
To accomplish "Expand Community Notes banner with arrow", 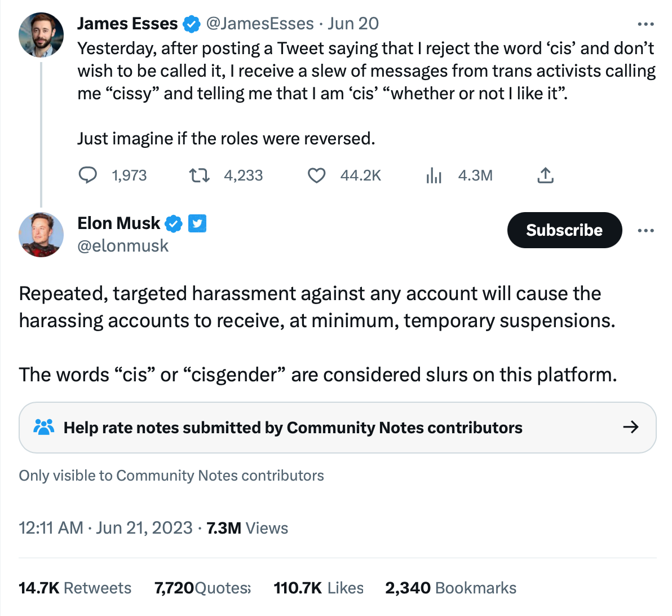I will click(x=630, y=427).
